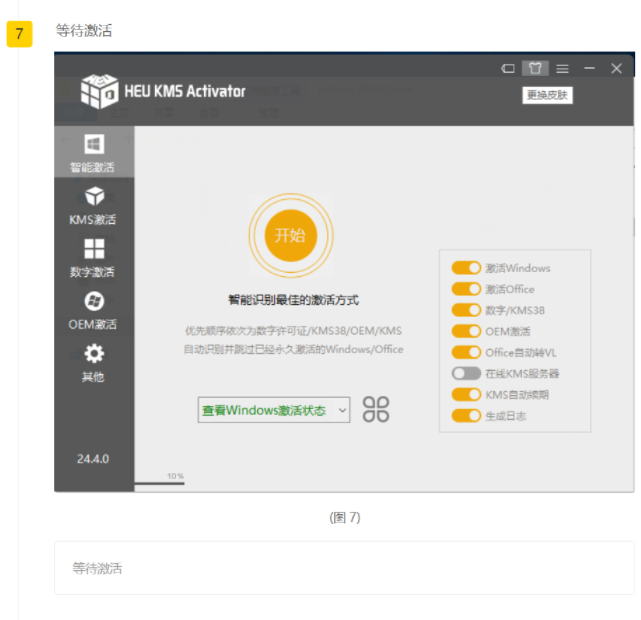Open the 数字激活 sidebar tab
This screenshot has height=620, width=641.
(x=94, y=259)
